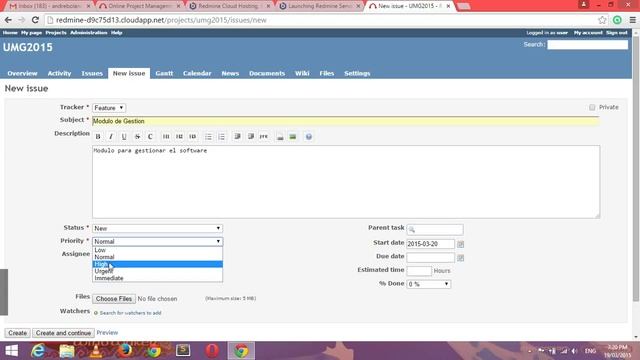The image size is (640, 360).
Task: Apply strikethrough formatting in description toolbar
Action: point(137,137)
